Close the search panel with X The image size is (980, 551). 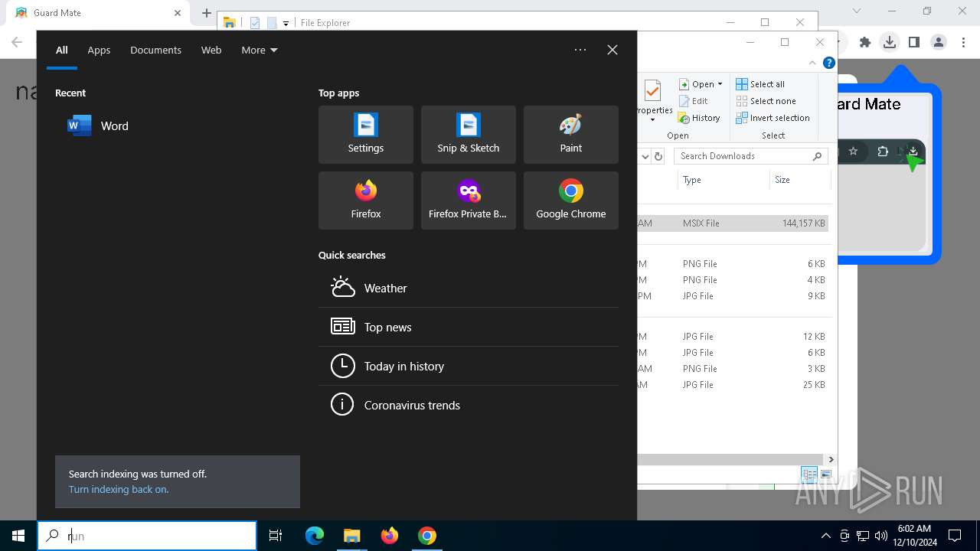tap(612, 50)
